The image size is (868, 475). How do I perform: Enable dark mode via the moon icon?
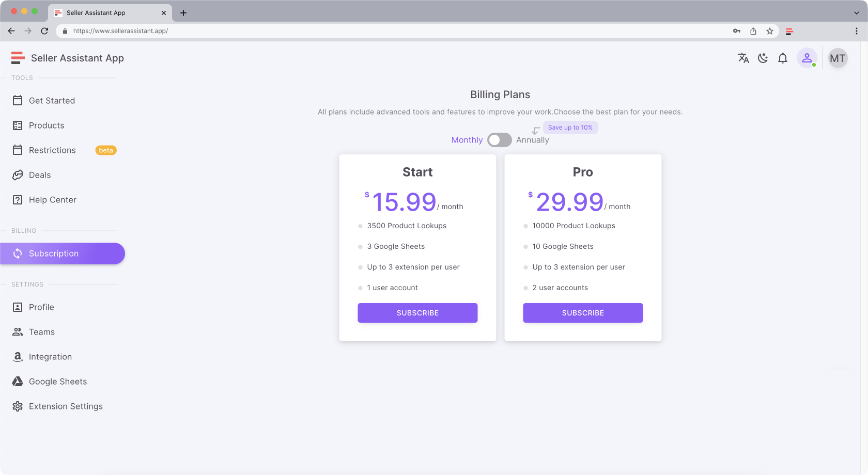(763, 58)
